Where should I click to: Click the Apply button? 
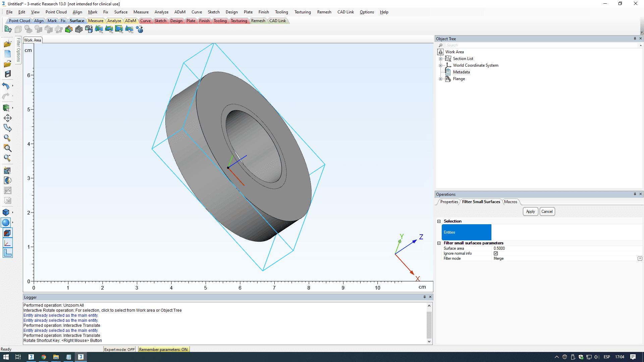530,212
